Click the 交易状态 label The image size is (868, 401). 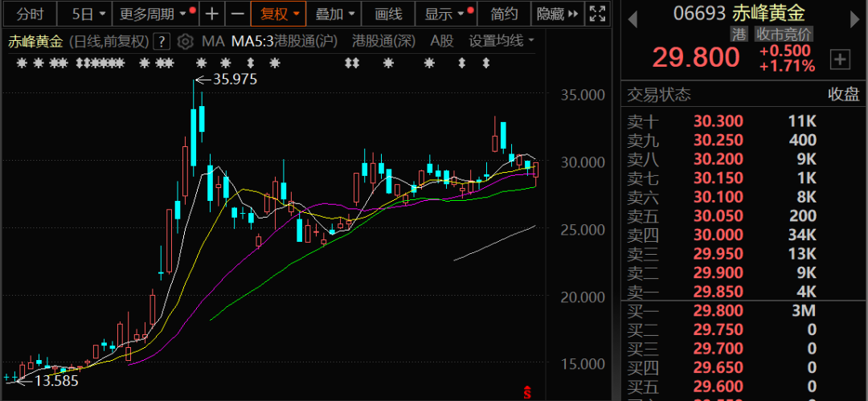(x=659, y=95)
